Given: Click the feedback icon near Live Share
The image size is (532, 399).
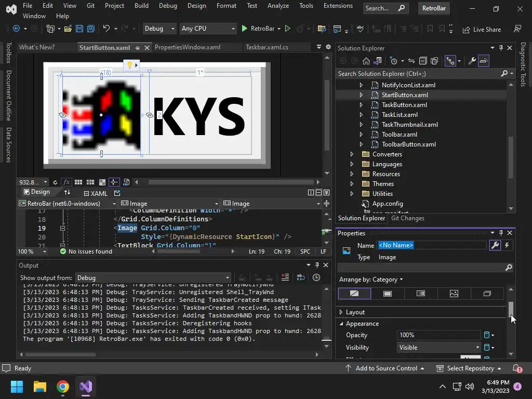Looking at the screenshot, I should pyautogui.click(x=517, y=29).
